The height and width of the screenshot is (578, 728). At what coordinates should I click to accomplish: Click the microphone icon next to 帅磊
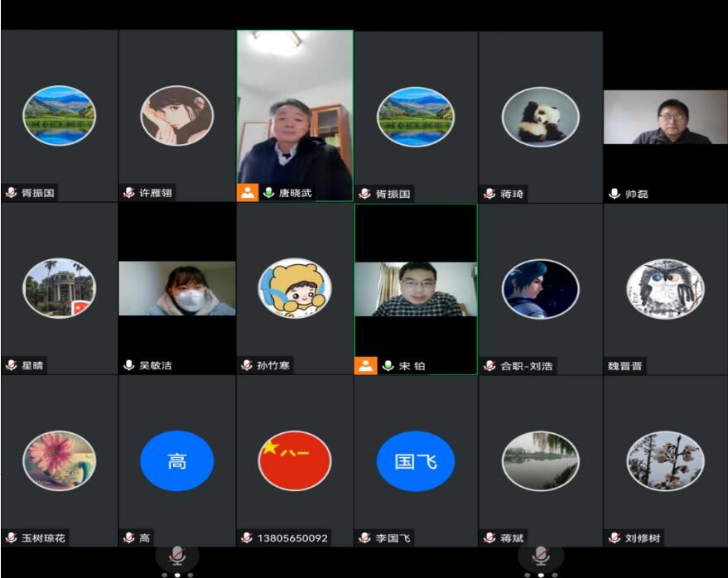(615, 194)
